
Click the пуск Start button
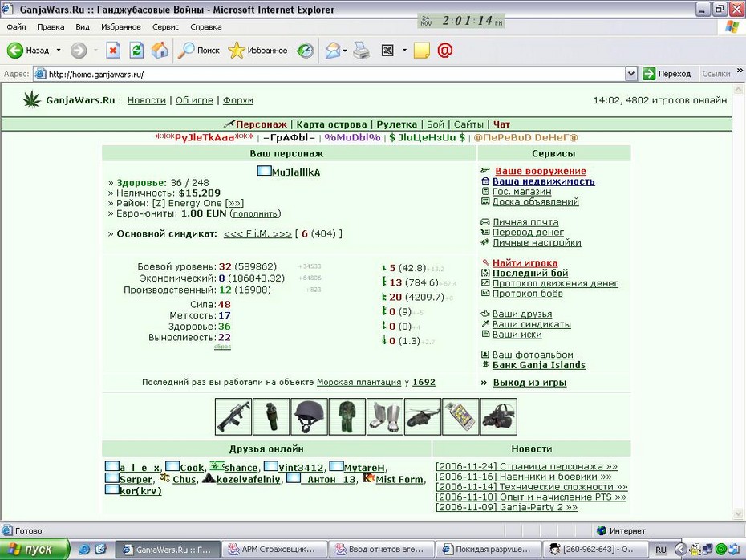click(34, 550)
